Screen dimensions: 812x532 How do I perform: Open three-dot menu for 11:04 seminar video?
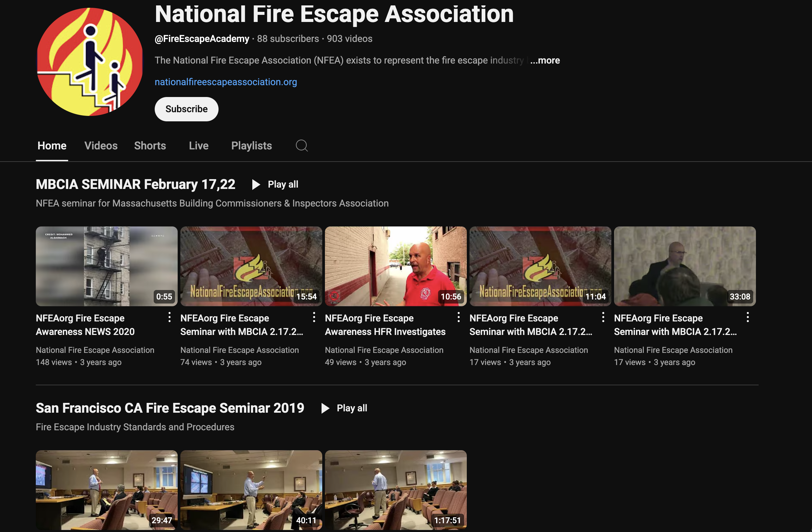click(x=603, y=318)
